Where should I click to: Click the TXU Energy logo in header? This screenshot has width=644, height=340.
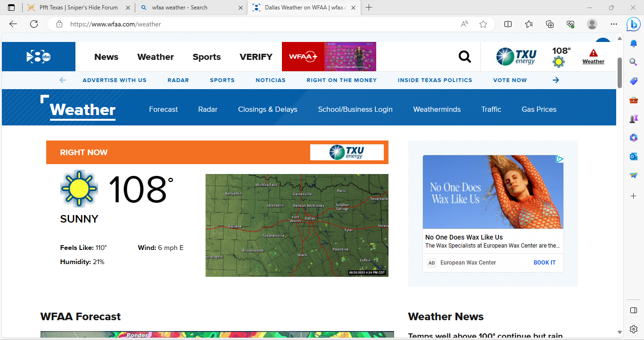516,57
